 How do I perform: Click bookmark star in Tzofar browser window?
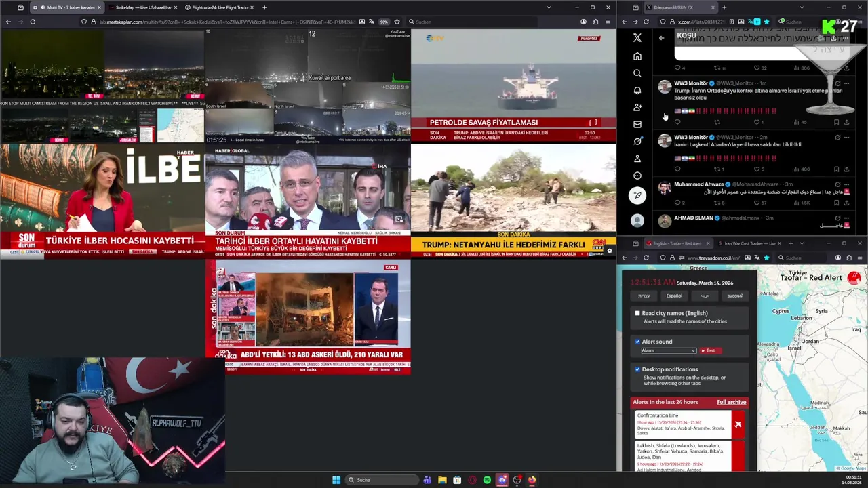click(x=766, y=258)
